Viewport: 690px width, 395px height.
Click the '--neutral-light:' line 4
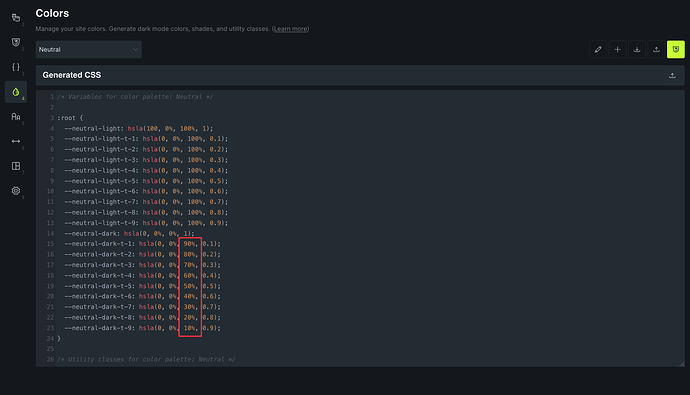click(139, 128)
